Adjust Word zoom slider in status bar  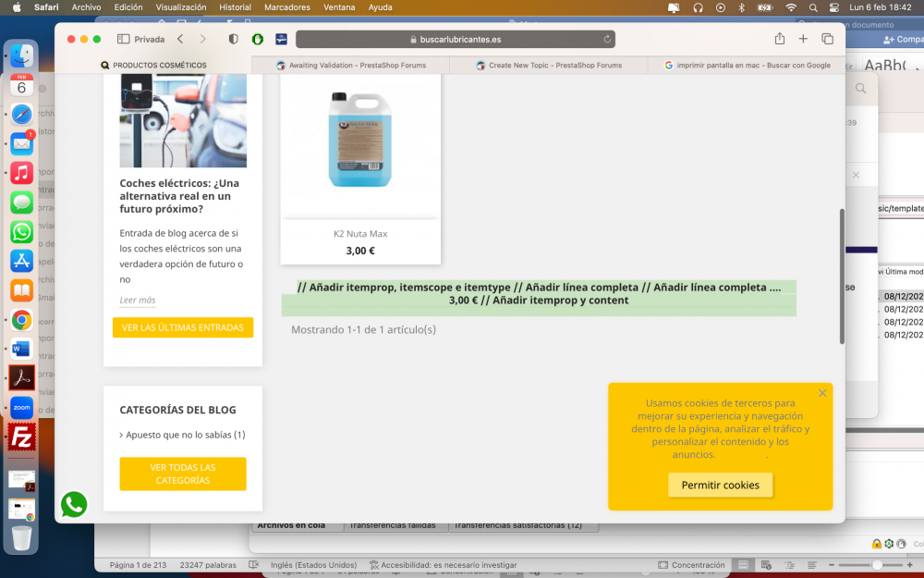pyautogui.click(x=877, y=565)
